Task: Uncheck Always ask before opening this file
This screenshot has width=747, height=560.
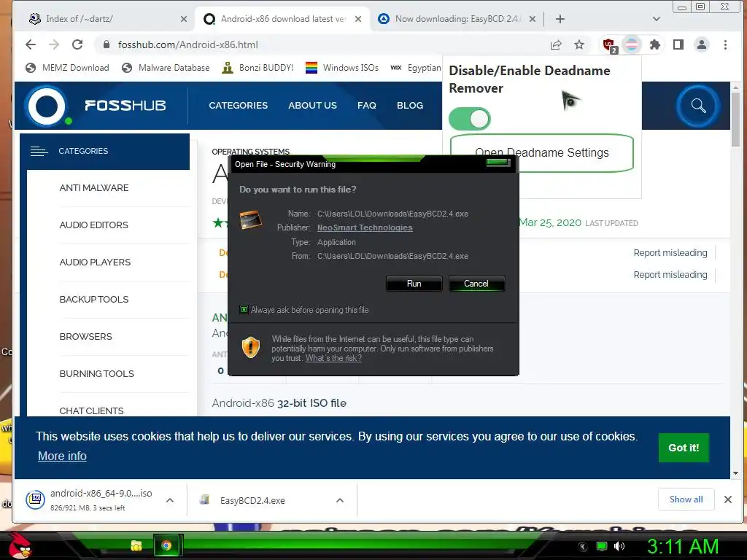Action: coord(244,310)
